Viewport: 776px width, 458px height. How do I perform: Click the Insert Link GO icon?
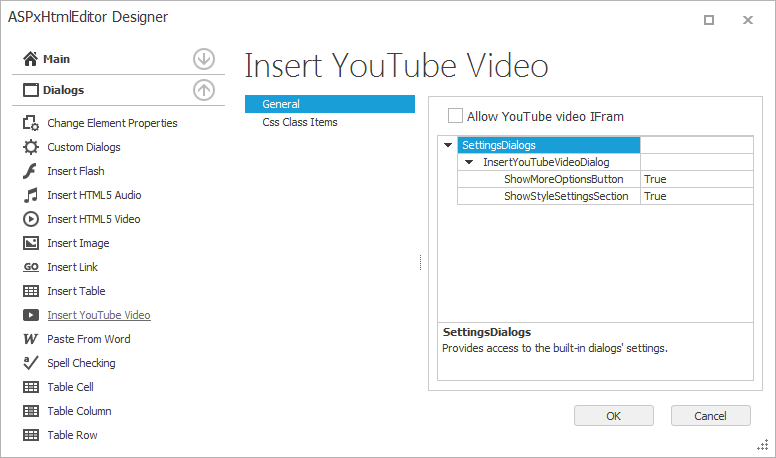tap(31, 267)
